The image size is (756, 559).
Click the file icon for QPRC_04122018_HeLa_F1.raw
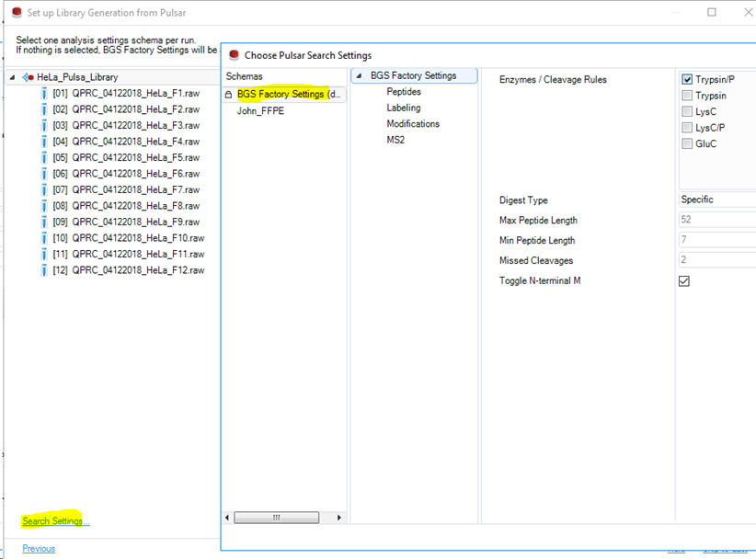click(x=44, y=94)
